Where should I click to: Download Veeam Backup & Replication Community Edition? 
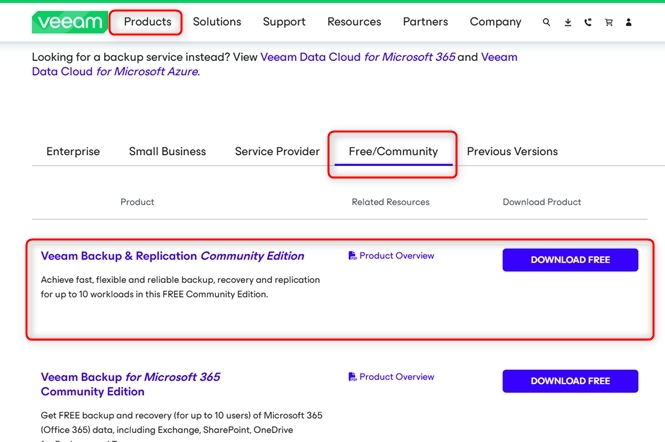coord(570,260)
